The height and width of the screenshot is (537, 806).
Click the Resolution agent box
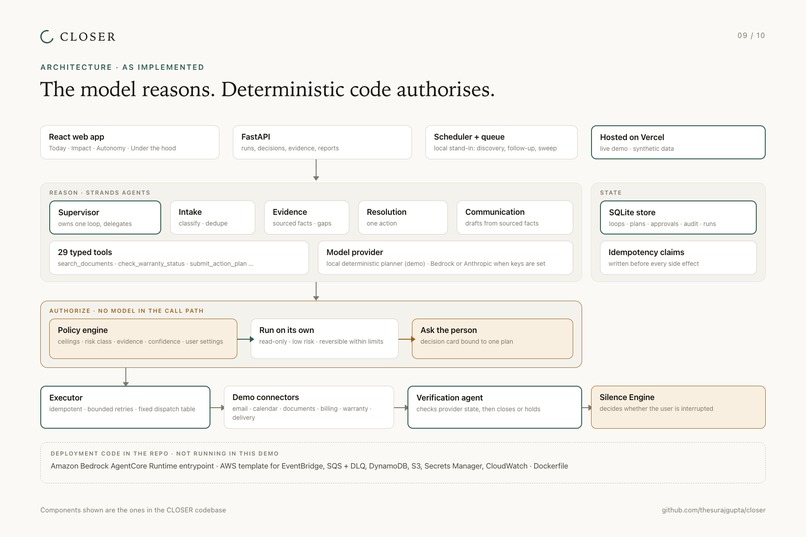(402, 217)
